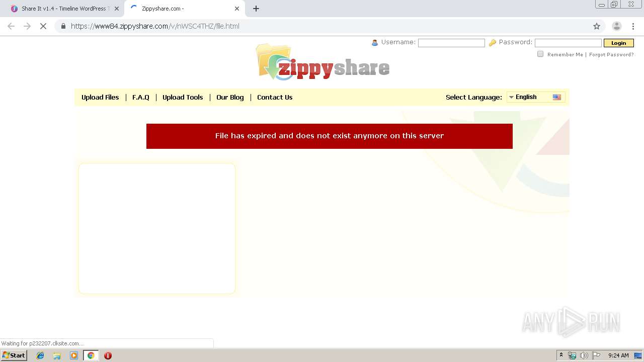Open the Action Center flag icon

pos(596,355)
